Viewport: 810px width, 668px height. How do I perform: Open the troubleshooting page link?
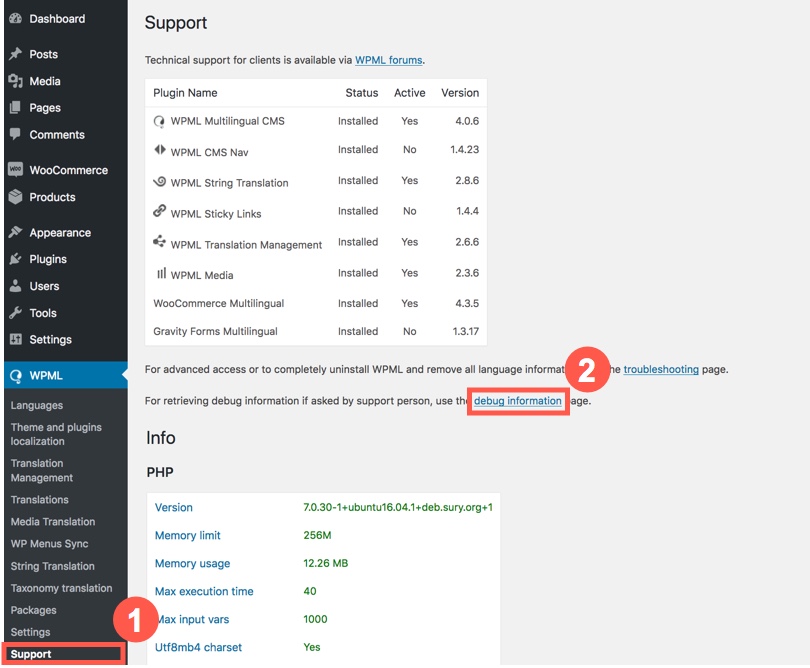661,369
